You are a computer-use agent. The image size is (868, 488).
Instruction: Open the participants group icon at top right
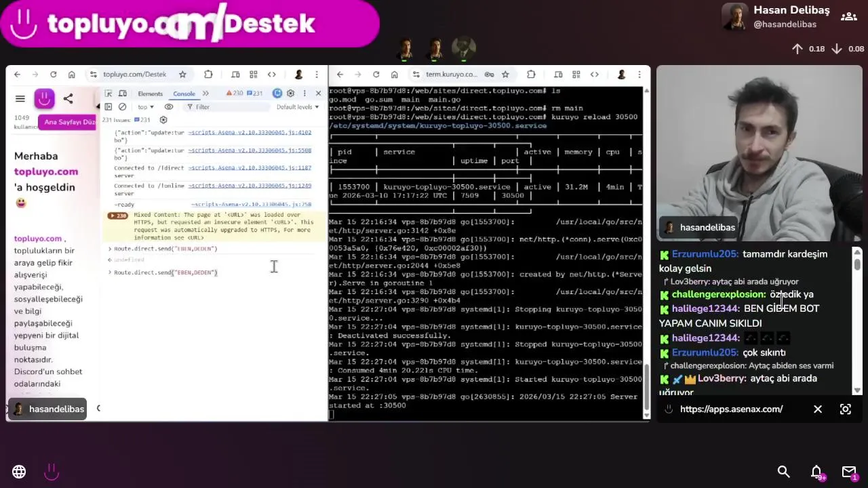[848, 16]
